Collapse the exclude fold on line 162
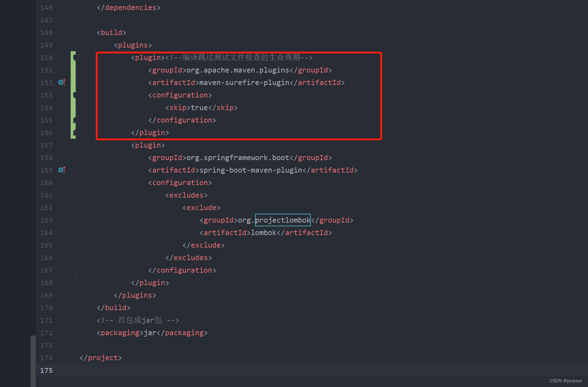Viewport: 588px width, 387px height. (x=76, y=208)
